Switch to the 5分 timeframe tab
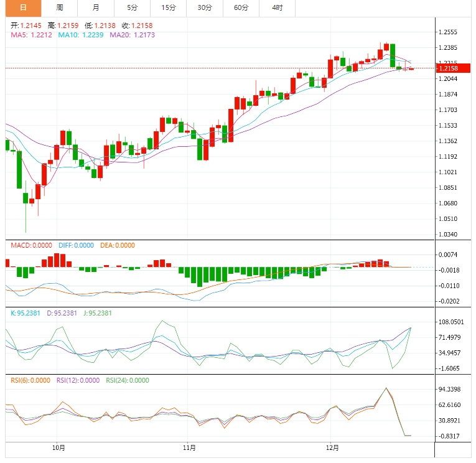The width and height of the screenshot is (476, 463). [132, 7]
